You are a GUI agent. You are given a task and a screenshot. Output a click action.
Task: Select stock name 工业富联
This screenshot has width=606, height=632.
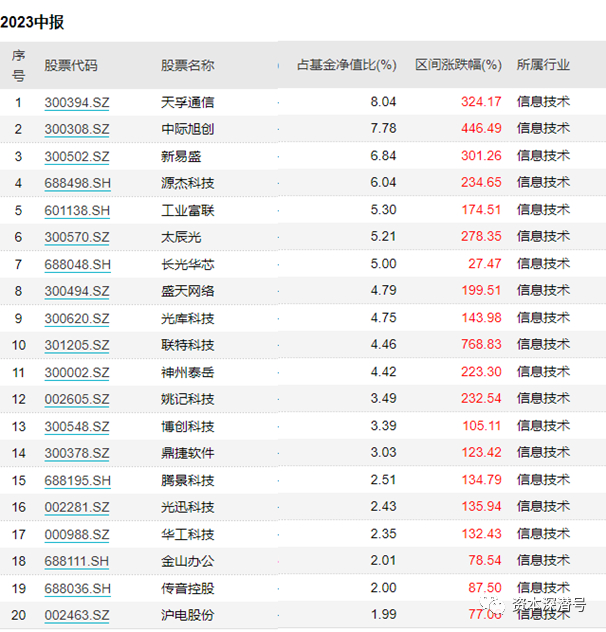coord(187,210)
